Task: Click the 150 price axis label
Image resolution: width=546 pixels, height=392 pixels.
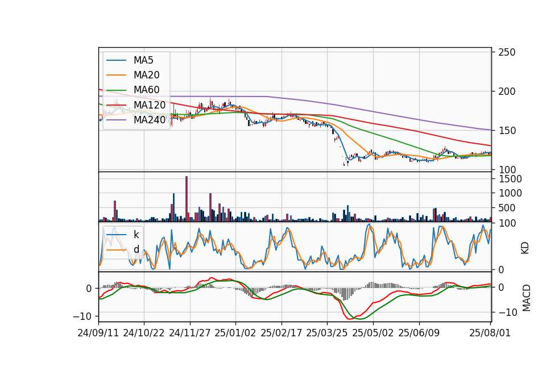Action: click(x=507, y=131)
